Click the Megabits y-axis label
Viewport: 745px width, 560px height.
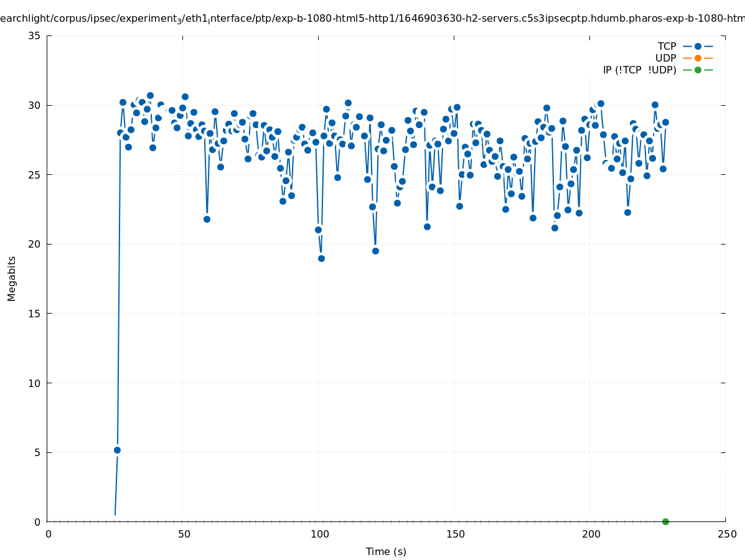tap(12, 278)
